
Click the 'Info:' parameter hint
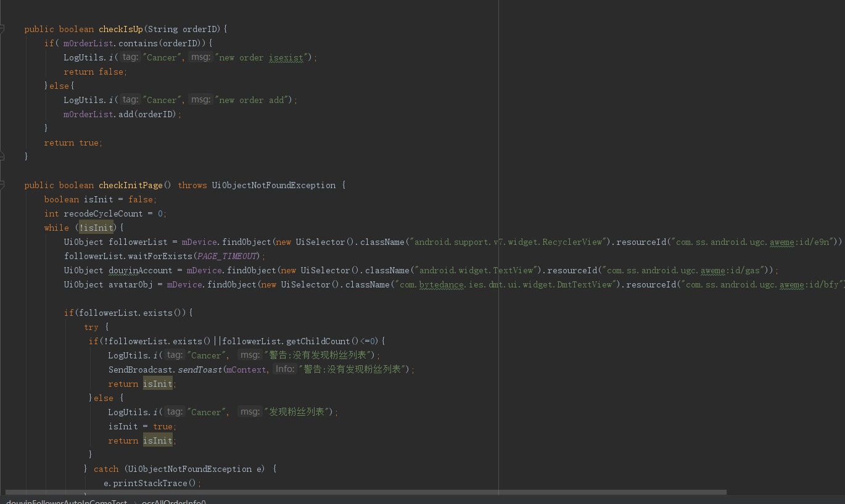[285, 369]
